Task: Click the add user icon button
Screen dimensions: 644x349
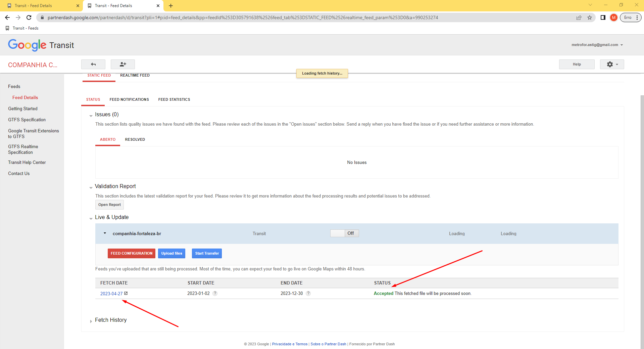Action: 123,64
